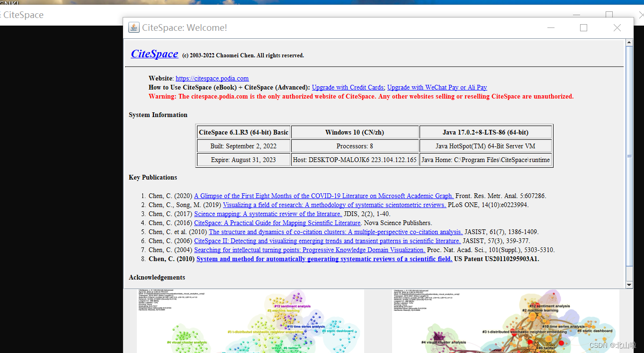Click US Patent US20110295903A1 text
The image size is (644, 353).
click(x=497, y=259)
